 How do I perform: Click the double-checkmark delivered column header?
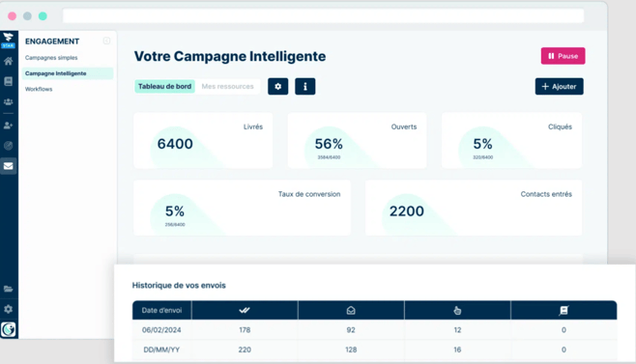pos(245,310)
